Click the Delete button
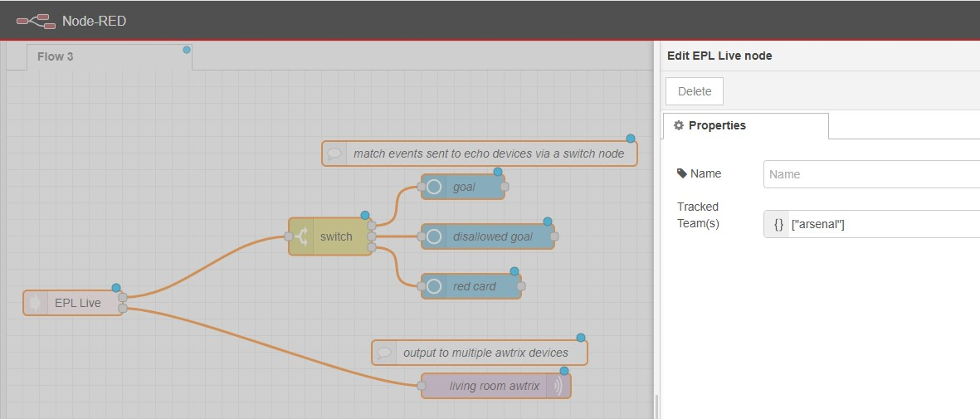980x419 pixels. pos(695,91)
